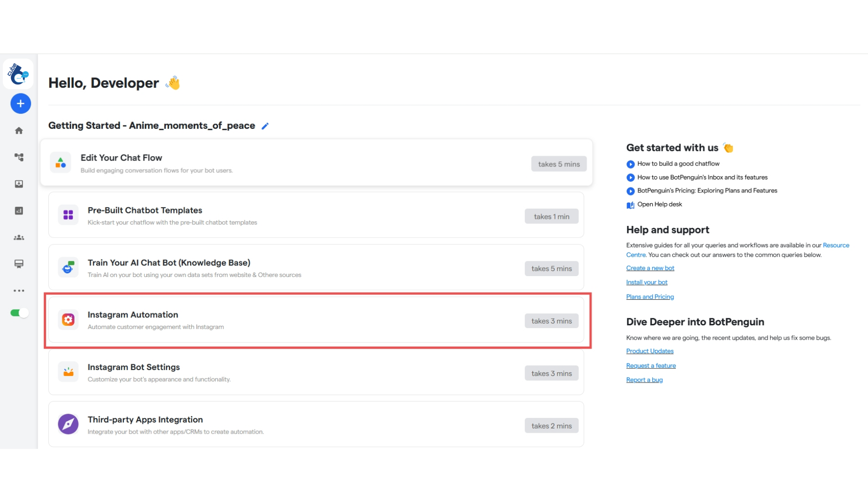The height and width of the screenshot is (502, 868).
Task: Open 'BotPenguin's Pricing: Exploring Plans and Features'
Action: tap(707, 191)
